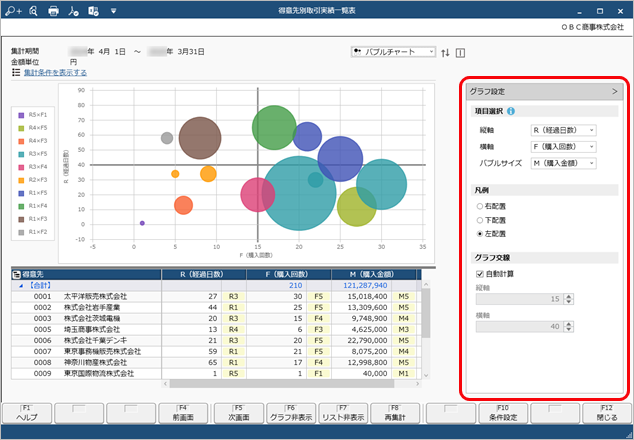Click the F6 グラフ非表示 button
Viewport: 634px width, 440px height.
coord(291,413)
